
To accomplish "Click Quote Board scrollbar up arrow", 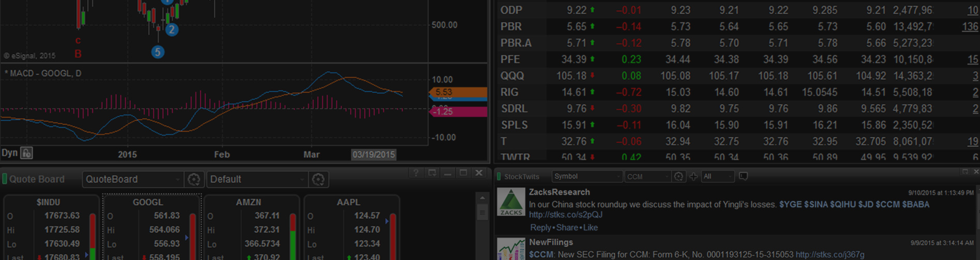I will [482, 198].
